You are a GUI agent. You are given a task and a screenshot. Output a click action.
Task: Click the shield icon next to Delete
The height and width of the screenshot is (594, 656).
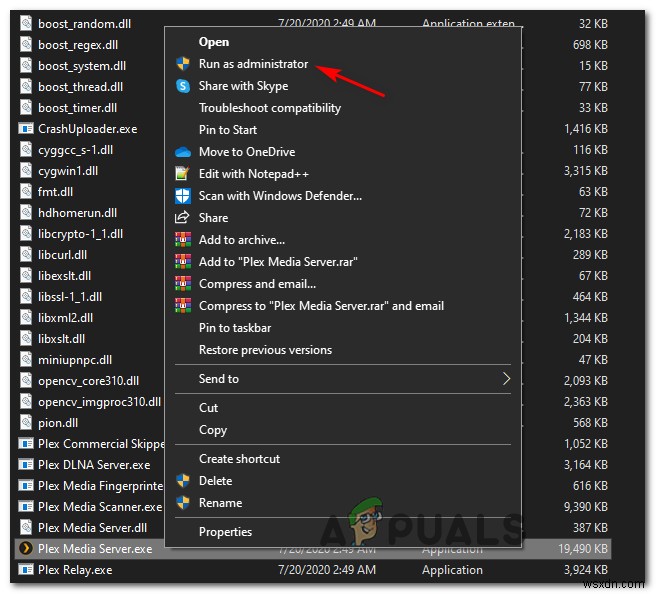[183, 481]
